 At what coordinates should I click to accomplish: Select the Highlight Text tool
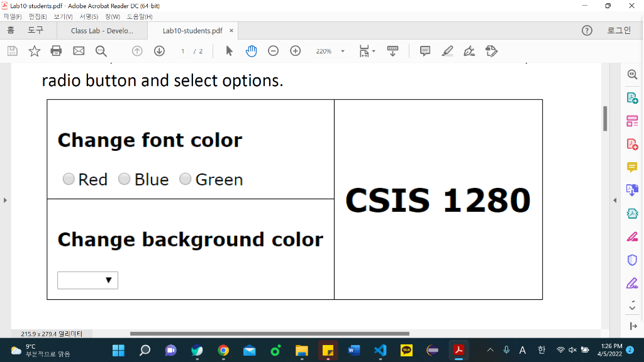tap(447, 51)
